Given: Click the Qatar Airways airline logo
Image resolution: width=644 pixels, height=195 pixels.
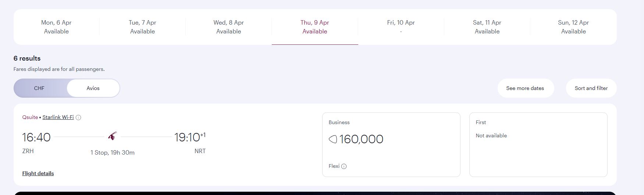Looking at the screenshot, I should click(x=113, y=136).
